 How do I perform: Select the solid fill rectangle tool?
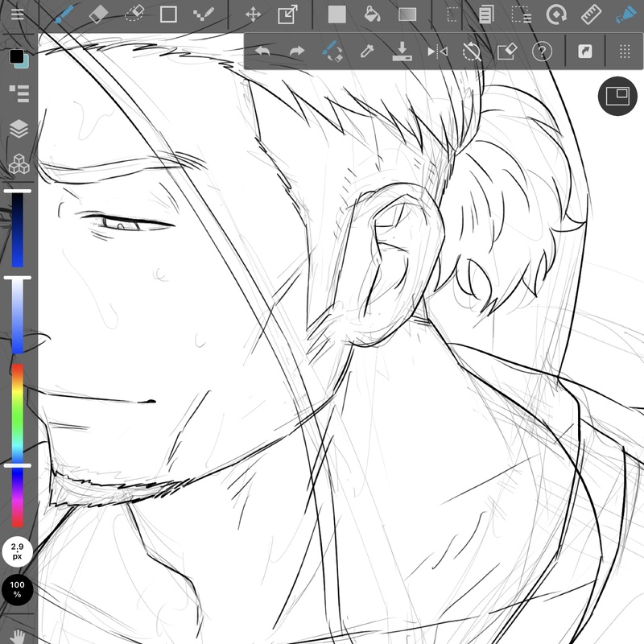[x=336, y=14]
